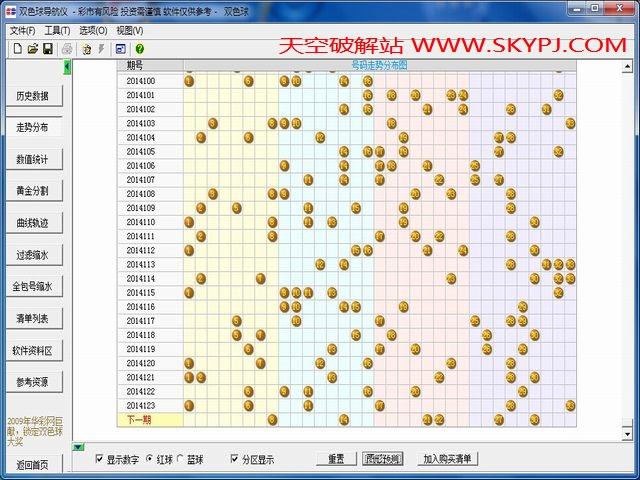Click the blue window view icon

pos(120,48)
